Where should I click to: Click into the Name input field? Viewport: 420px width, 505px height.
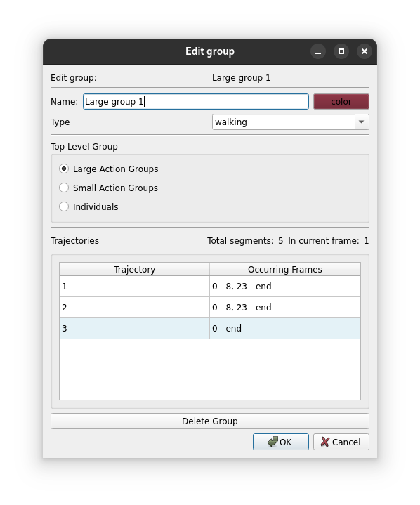196,101
